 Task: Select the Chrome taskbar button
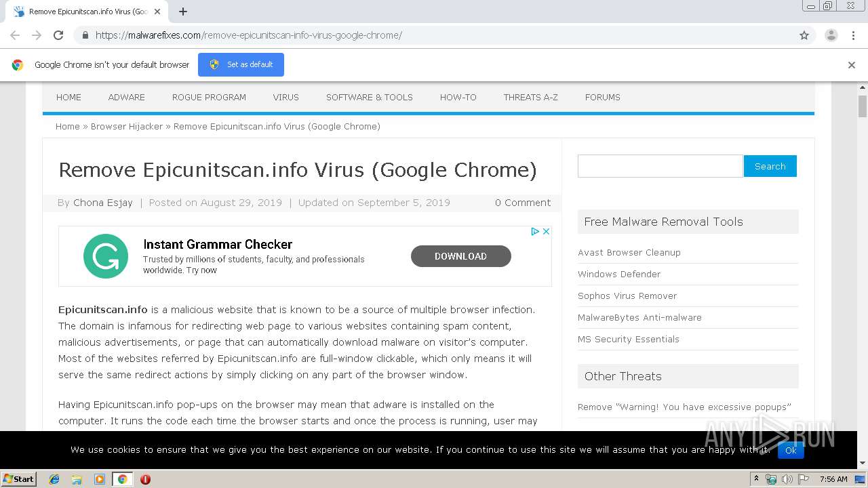click(122, 479)
